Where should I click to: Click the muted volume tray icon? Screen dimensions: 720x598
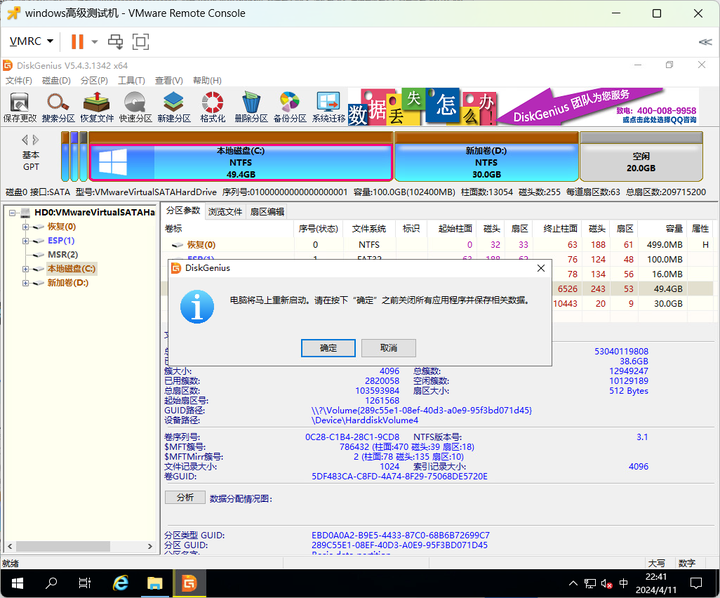click(606, 584)
